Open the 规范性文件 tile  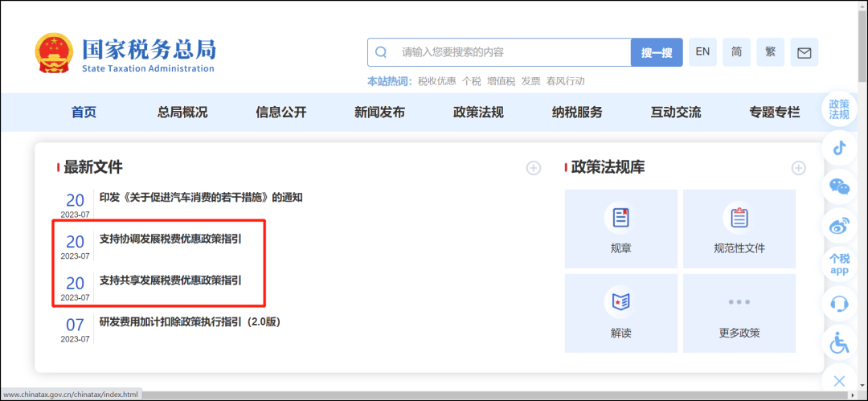[739, 229]
